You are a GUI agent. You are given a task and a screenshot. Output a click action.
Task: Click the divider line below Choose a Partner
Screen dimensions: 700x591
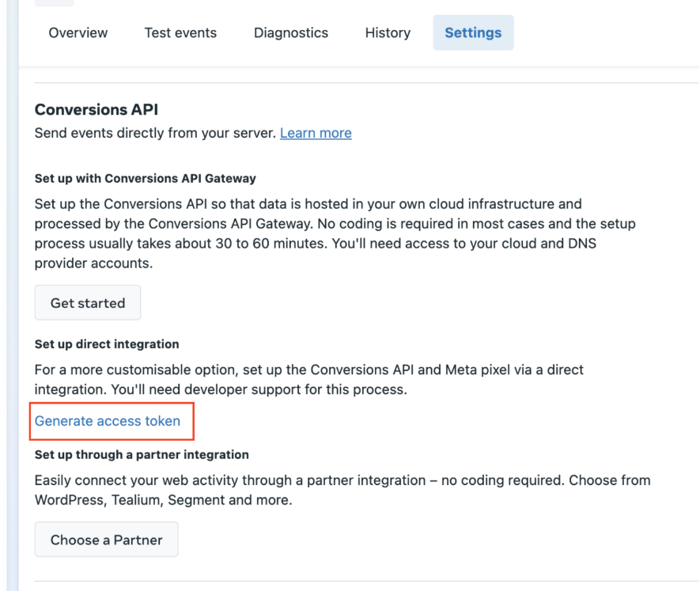(364, 582)
